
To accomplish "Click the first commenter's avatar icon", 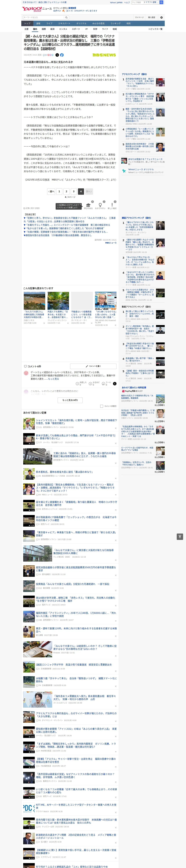I will coord(26,373).
